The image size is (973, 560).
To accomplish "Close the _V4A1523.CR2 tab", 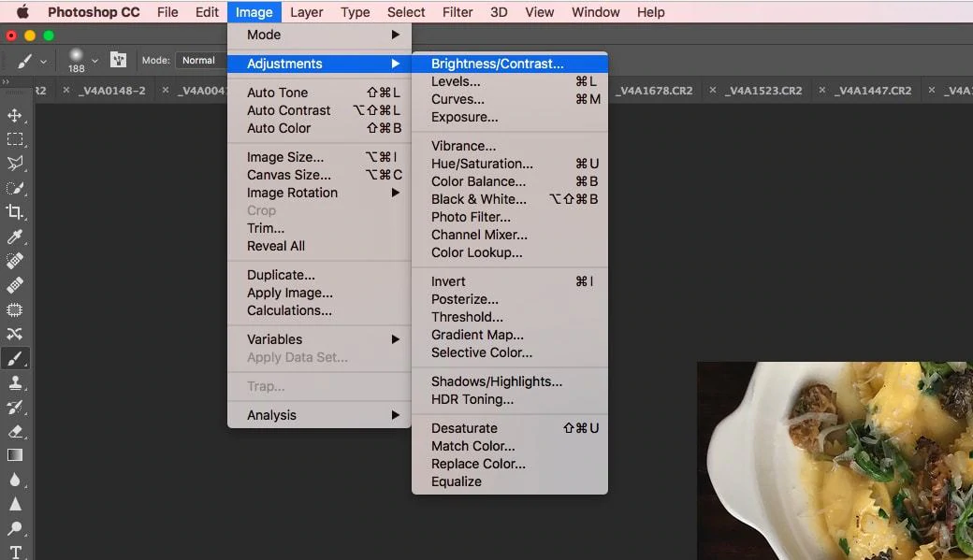I will pos(713,90).
